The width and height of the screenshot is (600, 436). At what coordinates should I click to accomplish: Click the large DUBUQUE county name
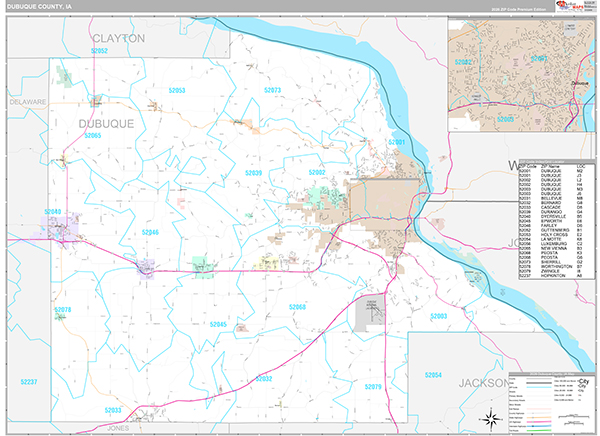pos(106,124)
